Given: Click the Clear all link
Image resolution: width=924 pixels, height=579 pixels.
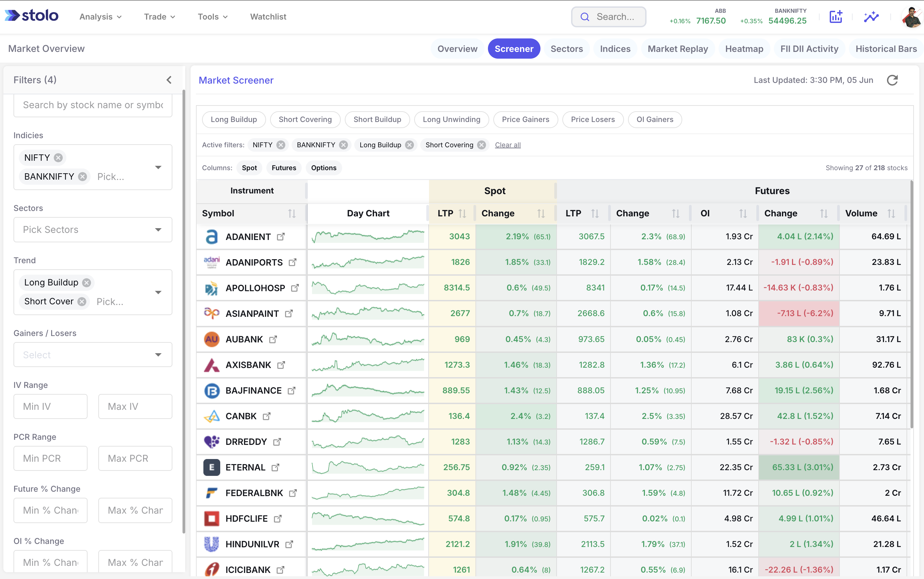Looking at the screenshot, I should 508,145.
